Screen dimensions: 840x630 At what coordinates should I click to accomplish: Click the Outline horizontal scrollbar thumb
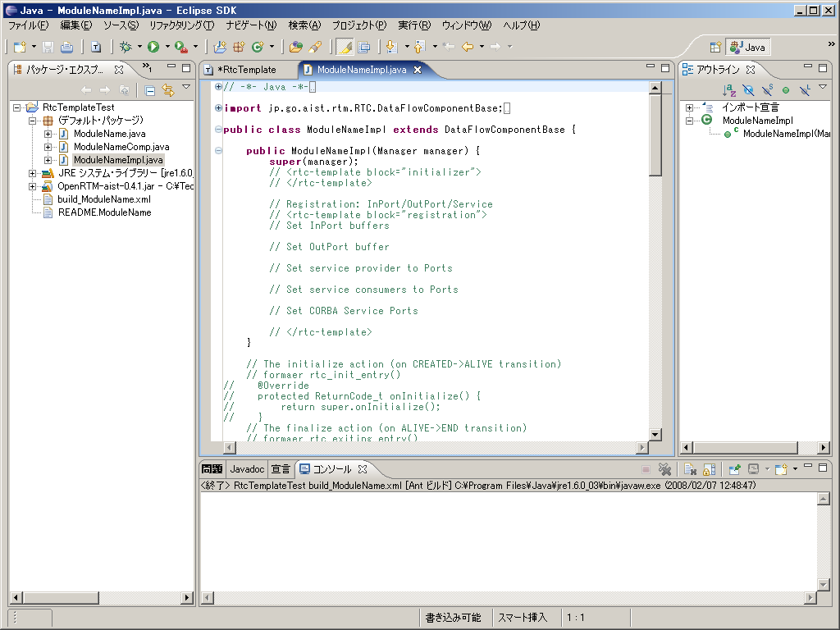pos(746,447)
